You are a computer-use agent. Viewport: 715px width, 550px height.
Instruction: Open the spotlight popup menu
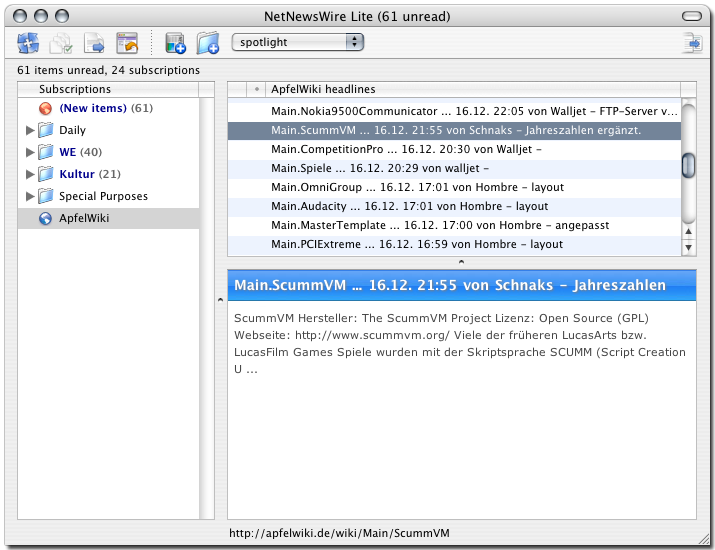[x=298, y=42]
